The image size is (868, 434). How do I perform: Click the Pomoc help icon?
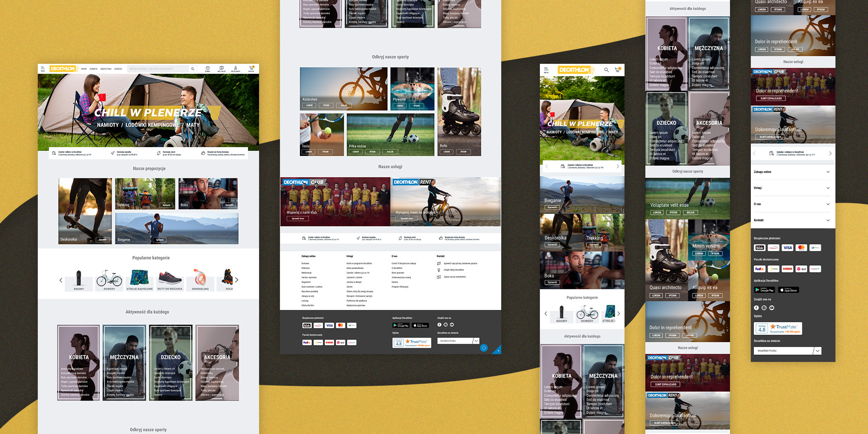pos(207,69)
